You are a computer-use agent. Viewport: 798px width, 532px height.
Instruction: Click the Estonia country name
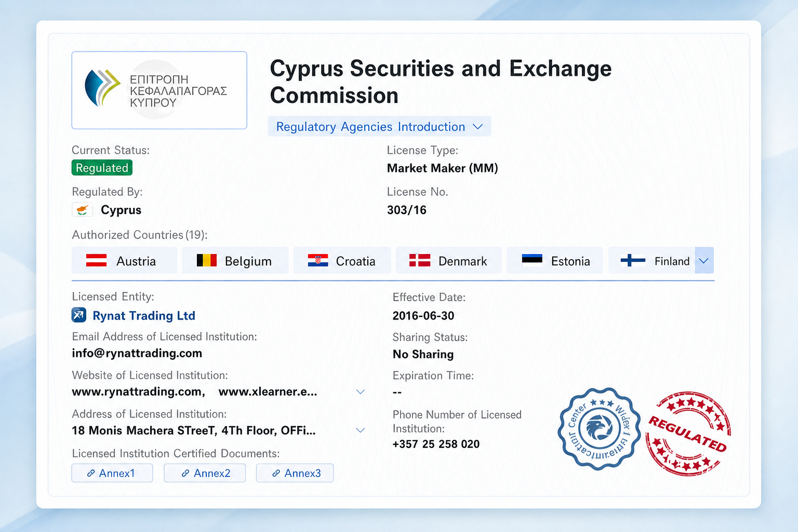point(570,261)
